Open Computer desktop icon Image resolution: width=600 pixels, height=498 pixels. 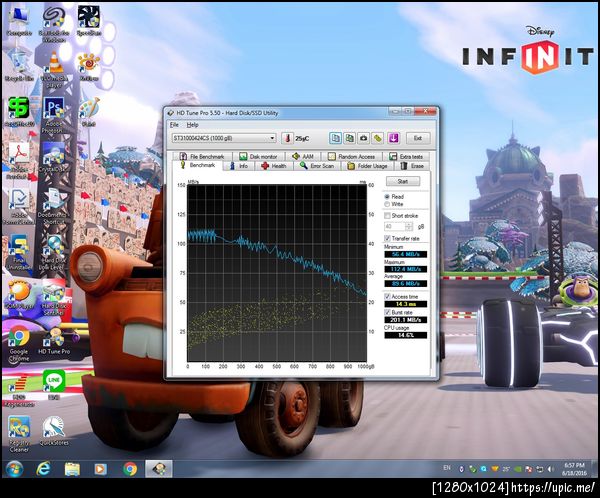click(x=19, y=22)
